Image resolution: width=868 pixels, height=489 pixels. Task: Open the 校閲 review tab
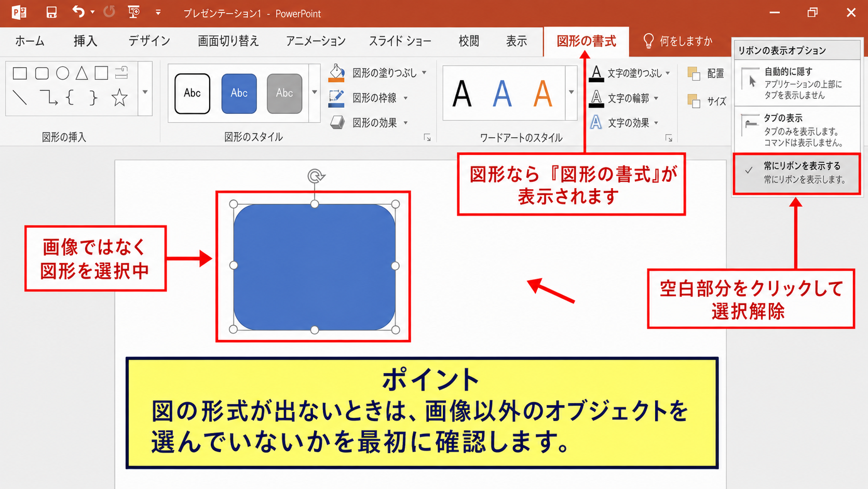469,41
